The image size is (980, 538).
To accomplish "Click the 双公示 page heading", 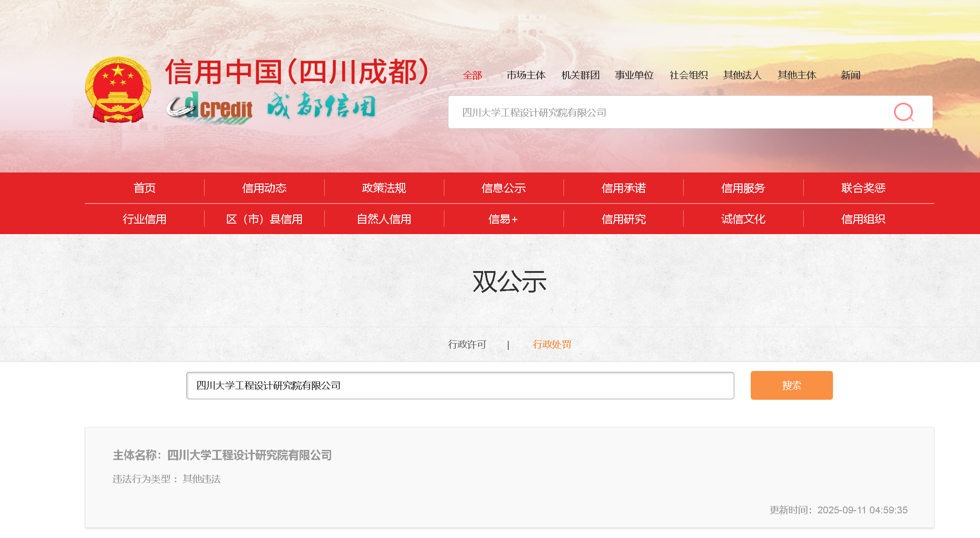I will pos(509,282).
